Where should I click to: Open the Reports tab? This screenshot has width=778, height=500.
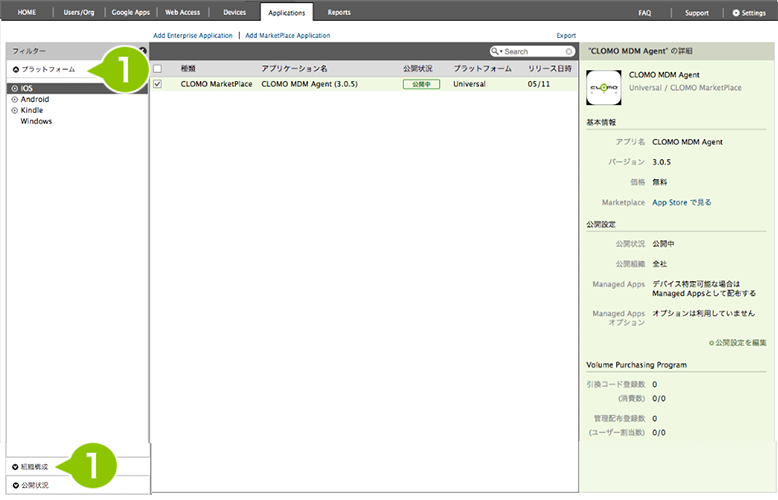coord(339,12)
